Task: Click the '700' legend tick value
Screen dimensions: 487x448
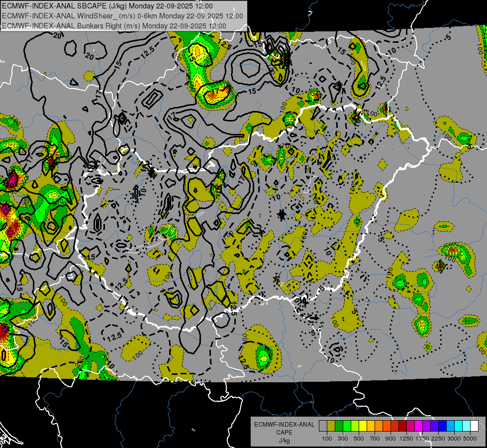Action: point(375,439)
